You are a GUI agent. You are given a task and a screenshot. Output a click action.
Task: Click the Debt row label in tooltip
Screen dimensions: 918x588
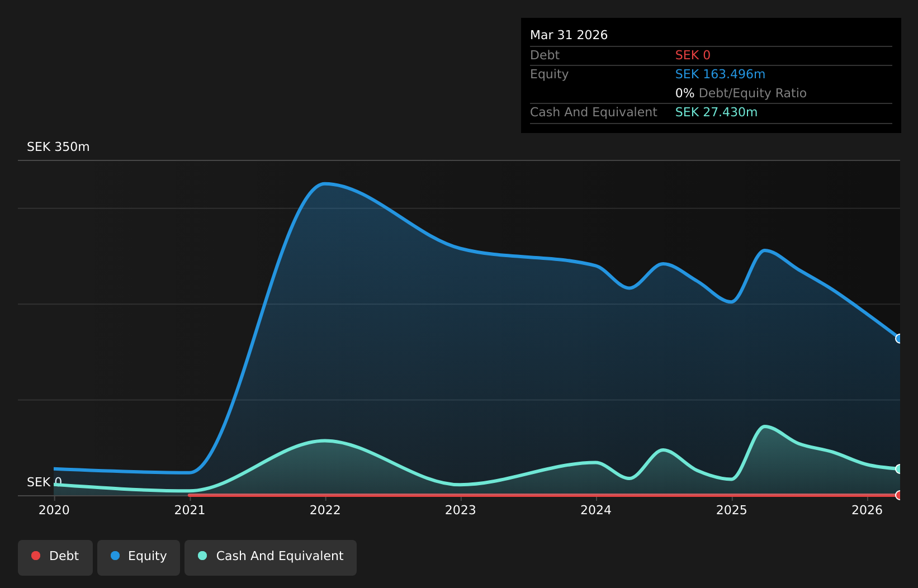545,55
